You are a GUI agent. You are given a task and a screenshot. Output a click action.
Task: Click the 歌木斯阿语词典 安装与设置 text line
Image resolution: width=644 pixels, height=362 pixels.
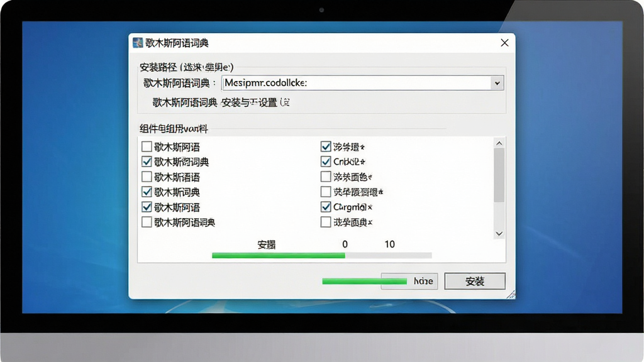click(221, 102)
